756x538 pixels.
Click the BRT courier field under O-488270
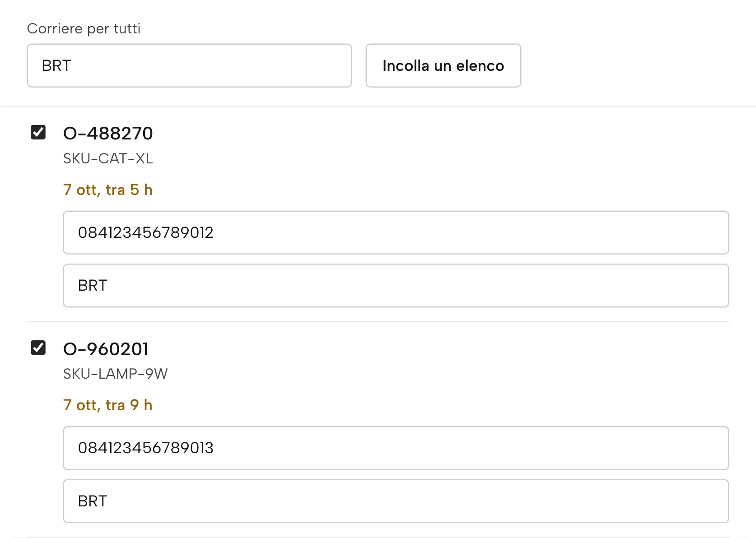pyautogui.click(x=396, y=286)
